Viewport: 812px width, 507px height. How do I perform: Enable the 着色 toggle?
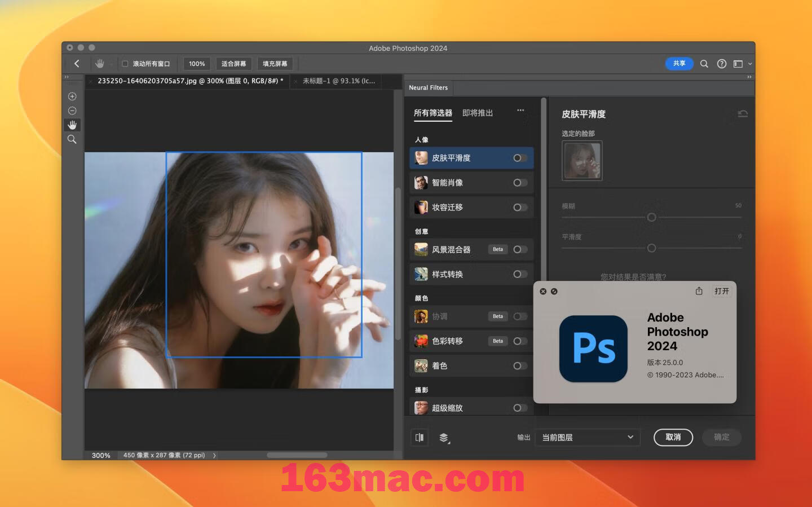[x=520, y=366]
